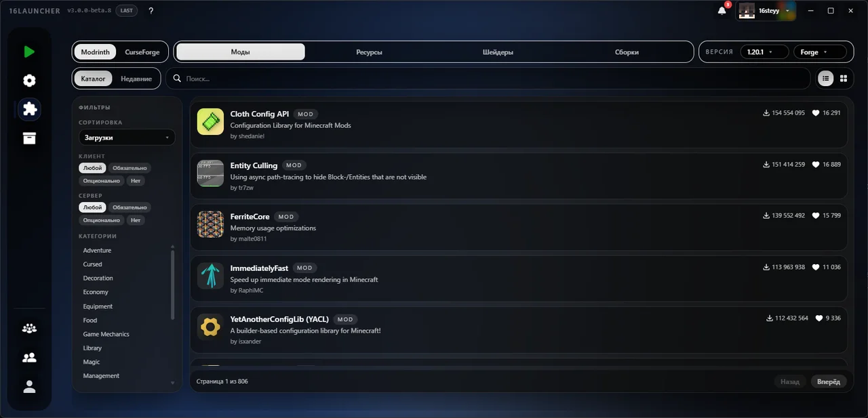This screenshot has height=418, width=868.
Task: Set Client filter to Нет
Action: click(x=136, y=181)
